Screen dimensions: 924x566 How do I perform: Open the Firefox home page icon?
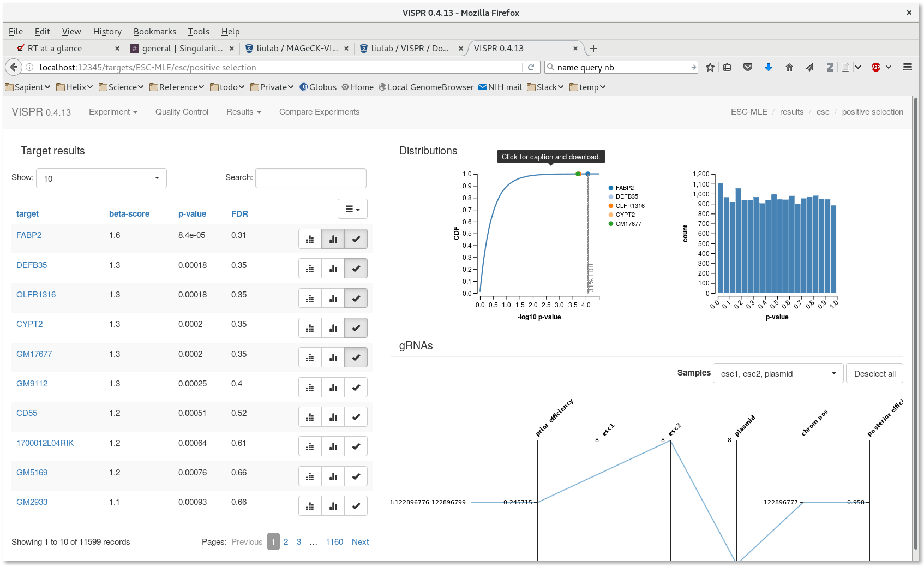pos(789,67)
